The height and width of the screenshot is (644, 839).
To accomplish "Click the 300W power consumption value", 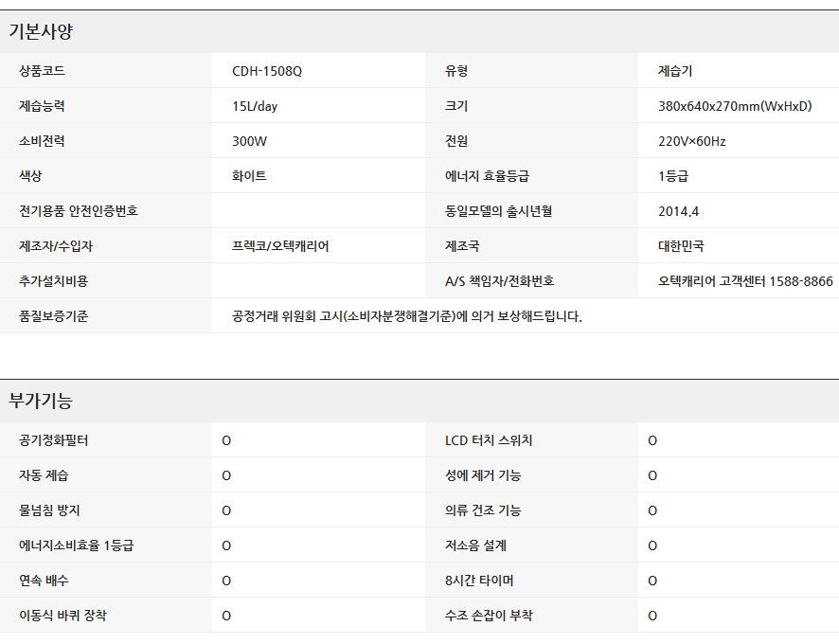I will coord(249,141).
